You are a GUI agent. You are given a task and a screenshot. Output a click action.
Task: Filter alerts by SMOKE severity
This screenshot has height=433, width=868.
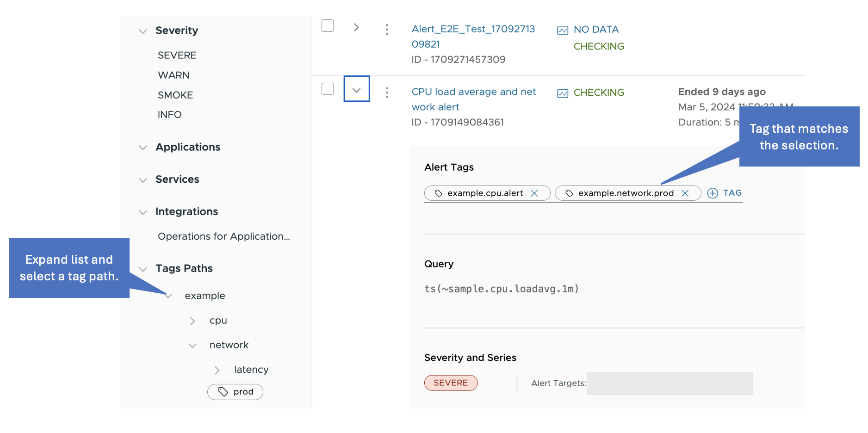tap(175, 95)
